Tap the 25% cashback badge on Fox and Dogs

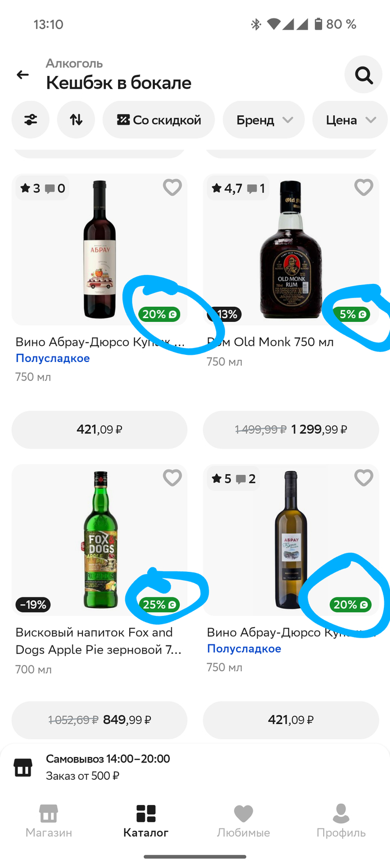(159, 604)
